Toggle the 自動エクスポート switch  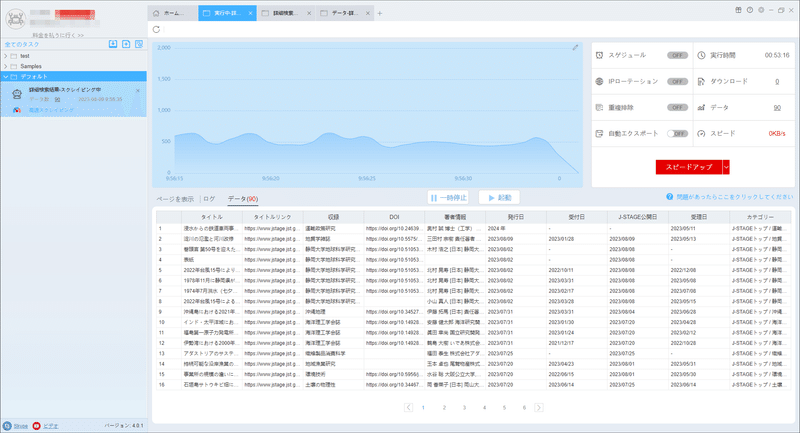click(x=678, y=134)
